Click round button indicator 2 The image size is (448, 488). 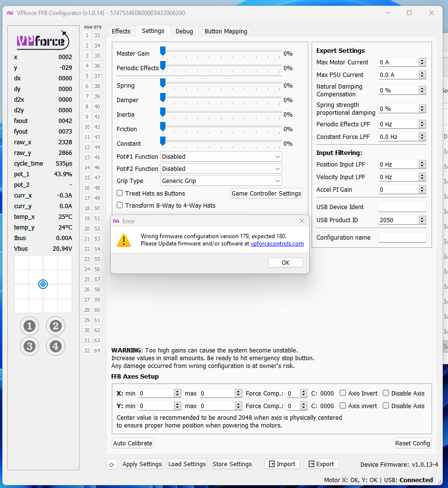(x=55, y=326)
